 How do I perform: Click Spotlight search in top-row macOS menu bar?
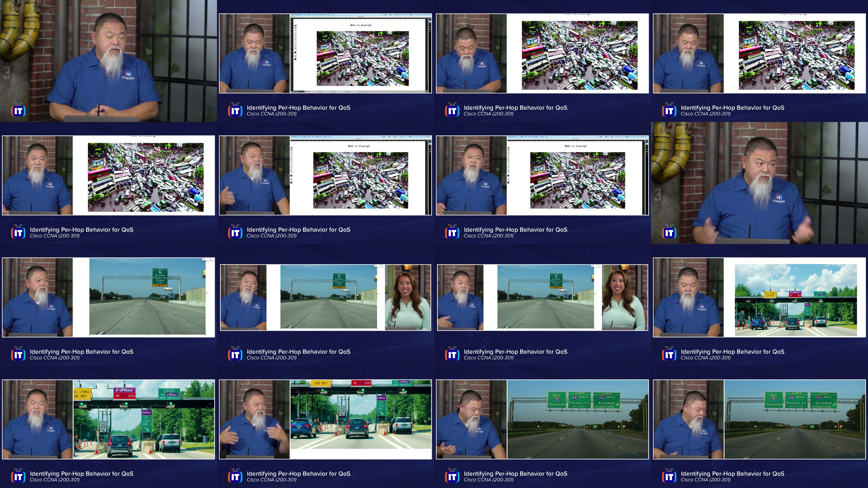419,15
